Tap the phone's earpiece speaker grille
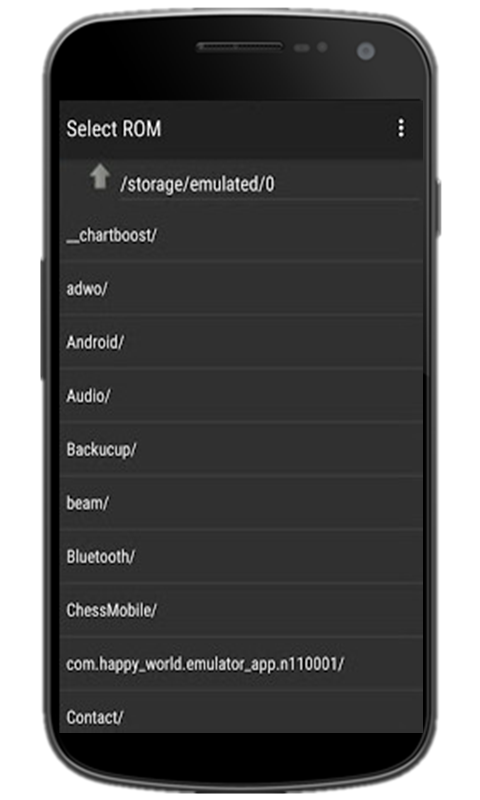Image resolution: width=480 pixels, height=800 pixels. [x=240, y=47]
